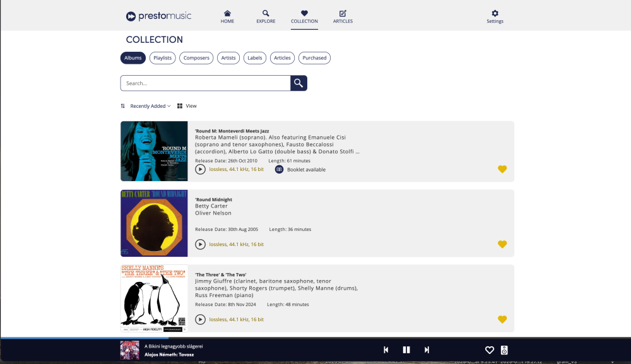Skip to the next track
The height and width of the screenshot is (364, 631).
click(427, 350)
